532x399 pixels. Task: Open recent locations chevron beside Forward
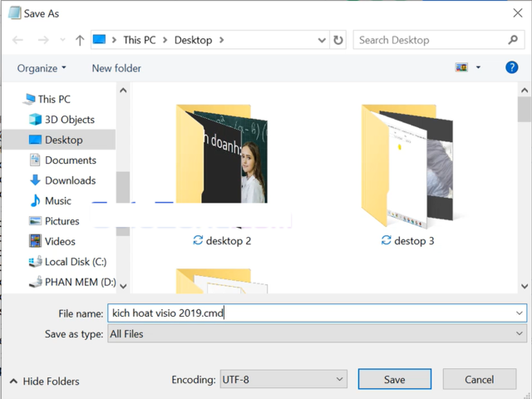point(62,40)
